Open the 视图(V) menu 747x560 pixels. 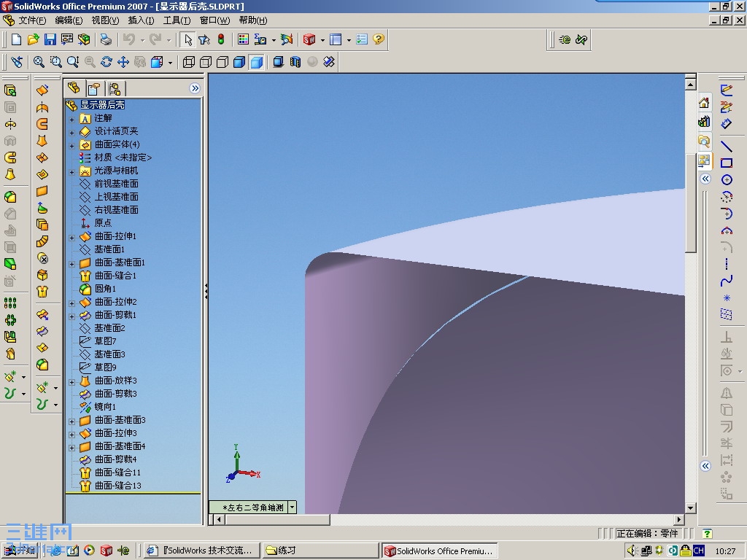(105, 20)
